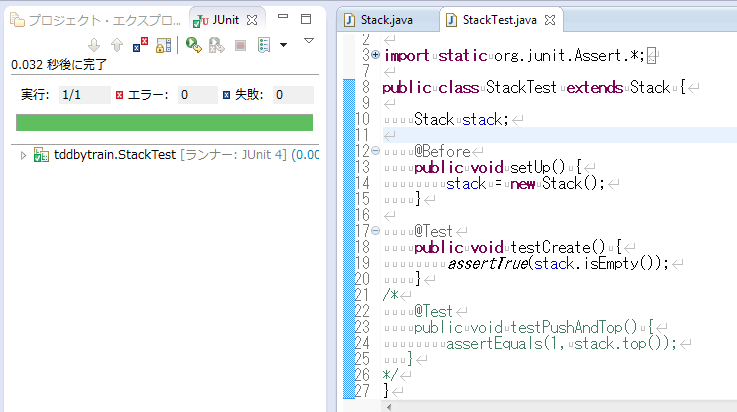The width and height of the screenshot is (737, 412).
Task: Rerun tests with failures first
Action: click(217, 45)
